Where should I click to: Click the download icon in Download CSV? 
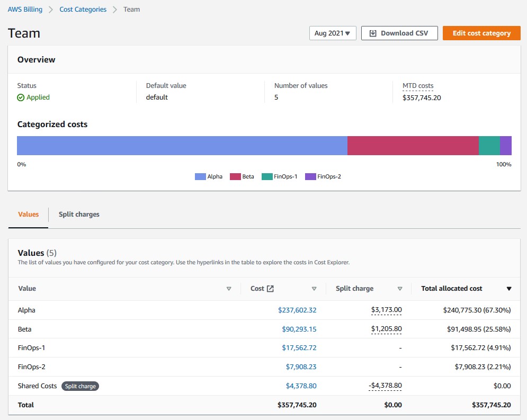coord(371,33)
